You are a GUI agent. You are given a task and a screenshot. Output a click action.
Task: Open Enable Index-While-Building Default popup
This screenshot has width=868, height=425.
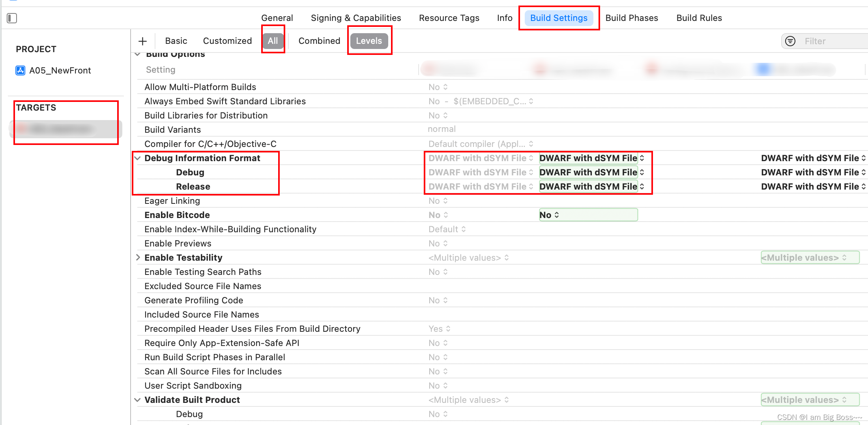447,229
